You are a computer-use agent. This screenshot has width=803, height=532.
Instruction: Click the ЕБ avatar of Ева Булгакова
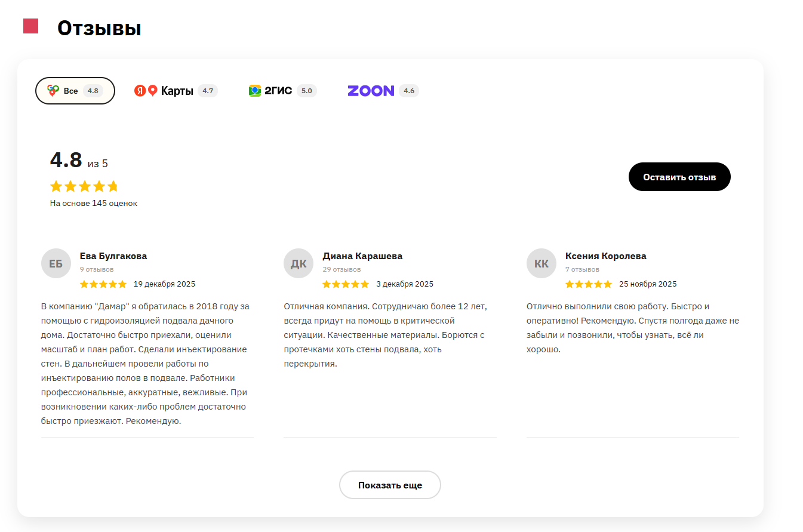56,263
